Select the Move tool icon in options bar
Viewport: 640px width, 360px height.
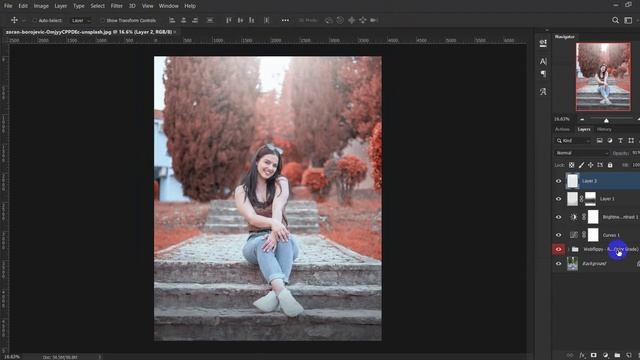(x=14, y=20)
